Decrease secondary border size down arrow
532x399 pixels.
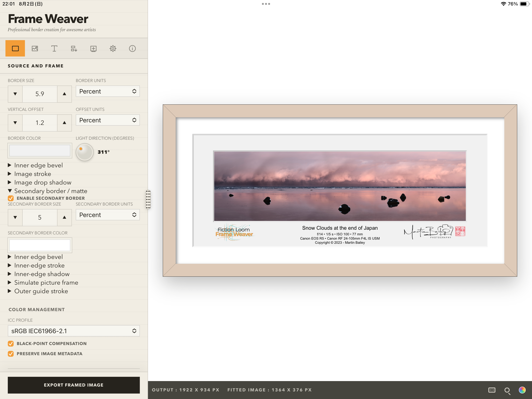[x=15, y=218]
